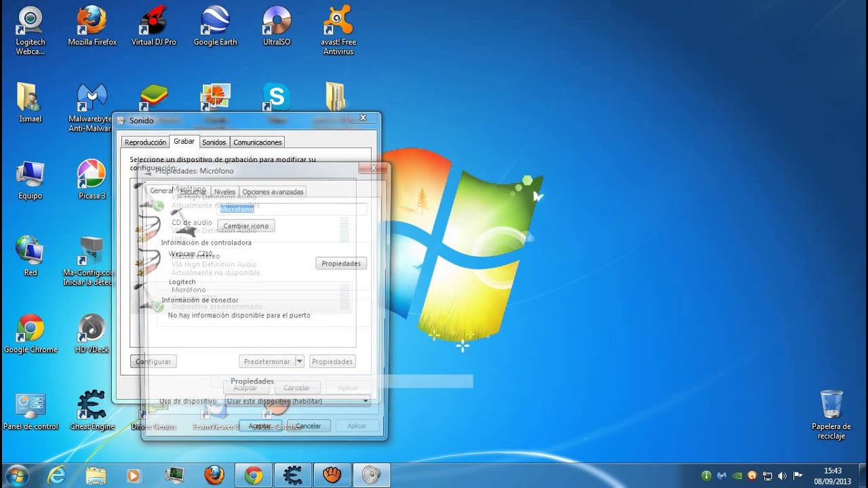Click the Action Center flag tray icon
Screen dimensions: 868x488
point(798,476)
